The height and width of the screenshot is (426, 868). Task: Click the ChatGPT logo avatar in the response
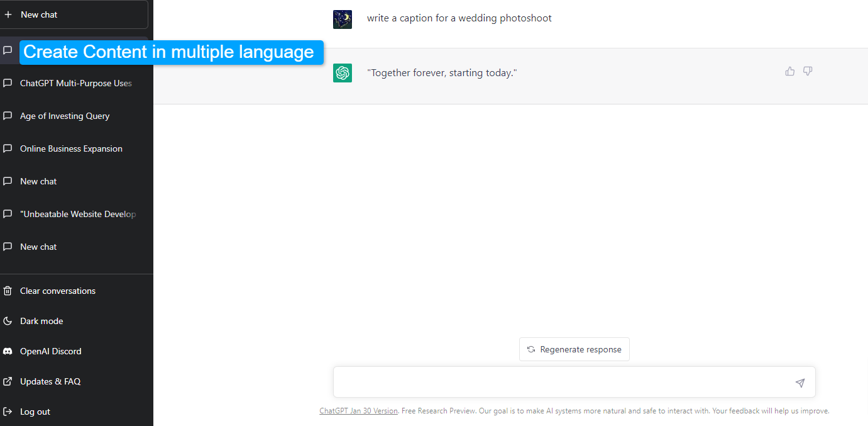coord(343,73)
